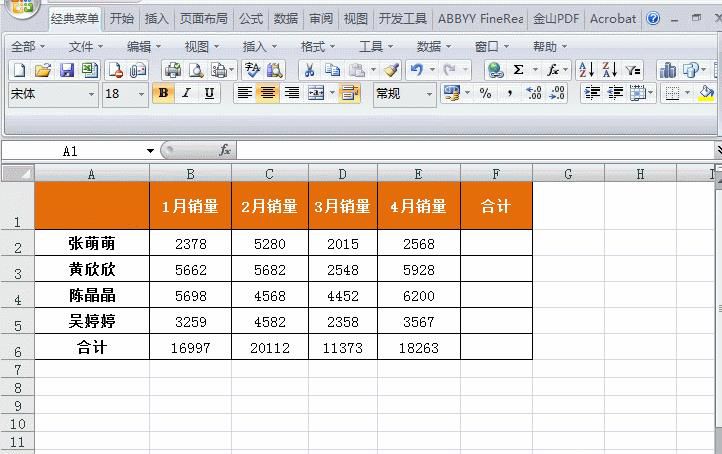The width and height of the screenshot is (722, 454).
Task: Insert a chart with the column chart icon
Action: pyautogui.click(x=668, y=70)
